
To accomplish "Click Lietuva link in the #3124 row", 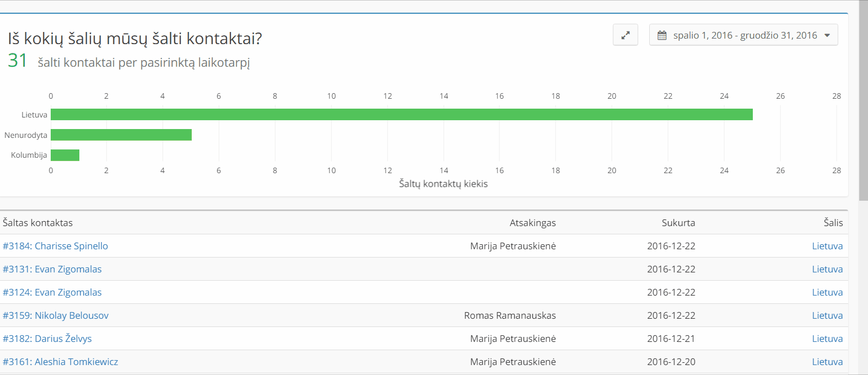I will (827, 292).
